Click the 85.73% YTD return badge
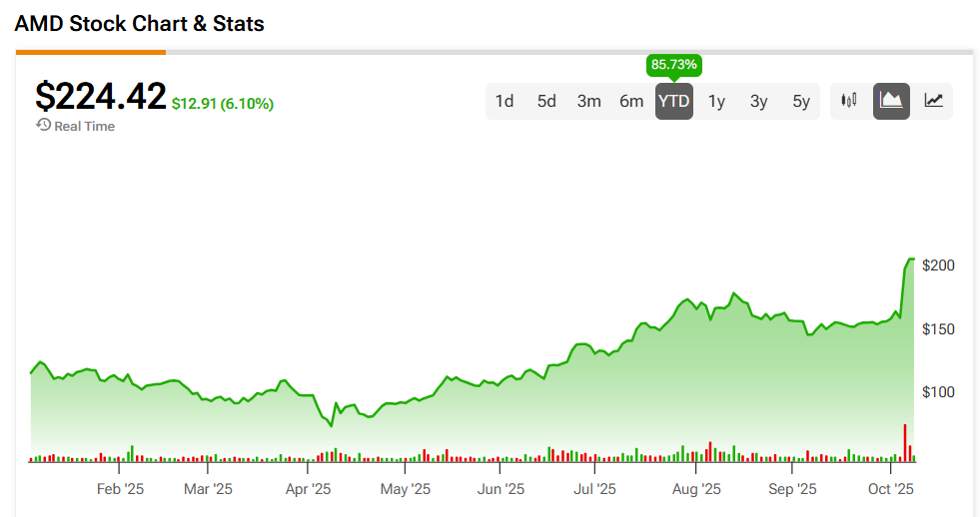The width and height of the screenshot is (980, 517). 674,65
